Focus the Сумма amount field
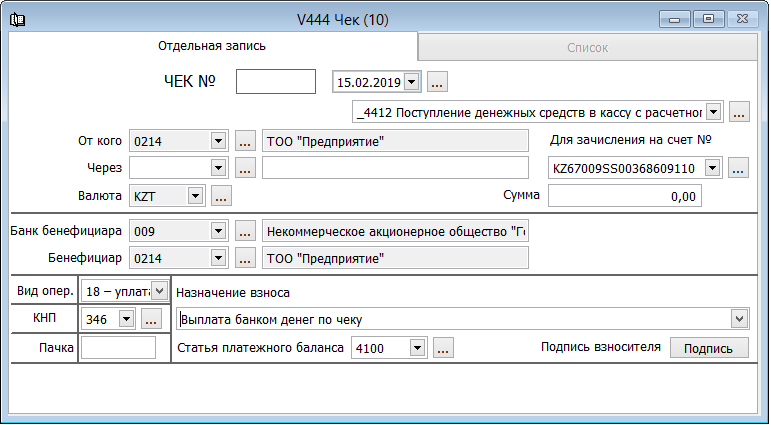Image resolution: width=771 pixels, height=425 pixels. point(625,196)
